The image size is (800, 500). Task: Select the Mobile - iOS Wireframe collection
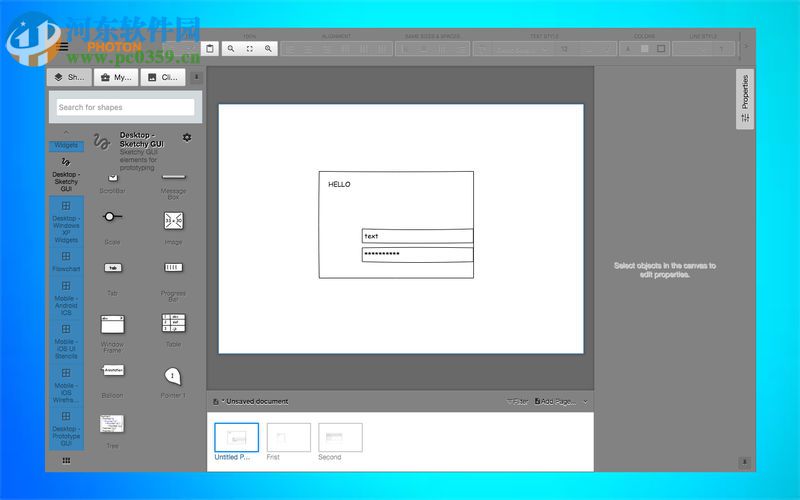[66, 385]
